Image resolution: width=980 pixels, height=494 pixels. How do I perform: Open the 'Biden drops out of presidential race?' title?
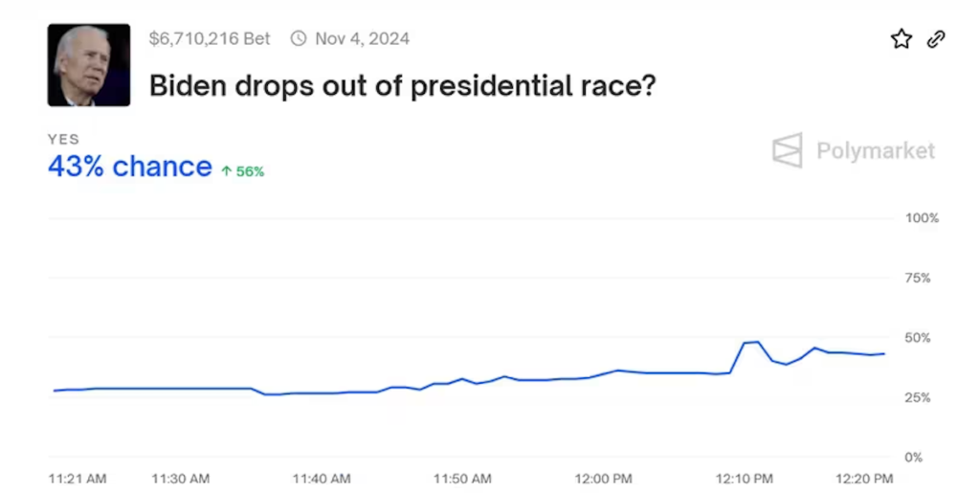402,86
